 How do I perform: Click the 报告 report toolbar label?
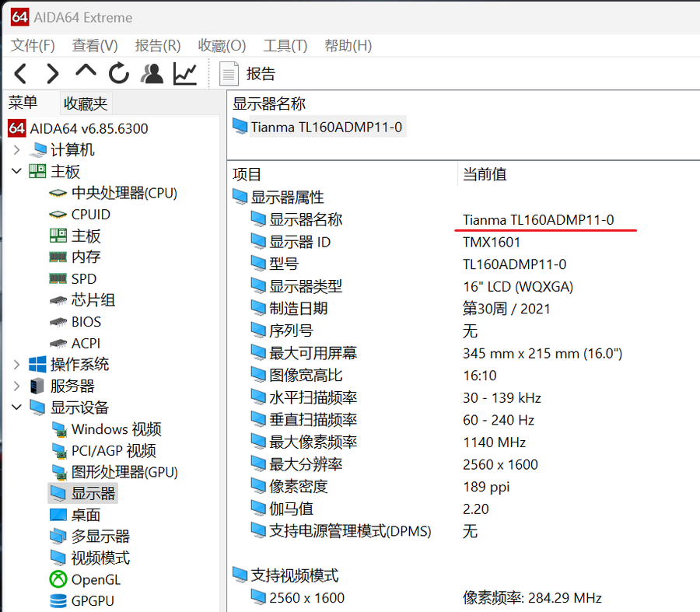pyautogui.click(x=261, y=74)
